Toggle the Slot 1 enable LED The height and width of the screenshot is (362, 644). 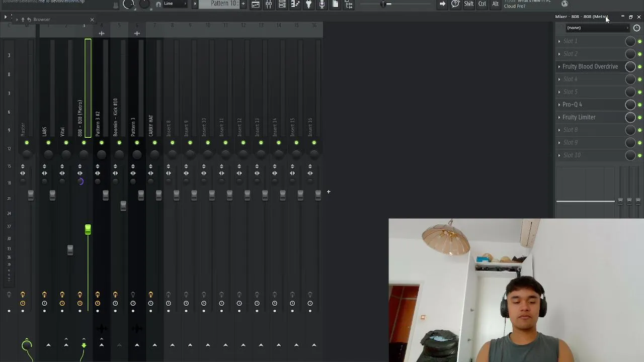click(639, 41)
